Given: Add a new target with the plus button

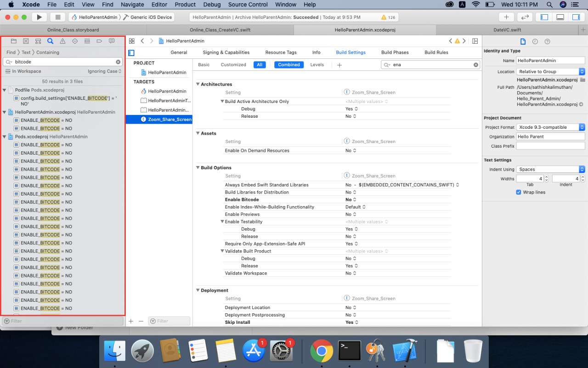Looking at the screenshot, I should tap(131, 321).
